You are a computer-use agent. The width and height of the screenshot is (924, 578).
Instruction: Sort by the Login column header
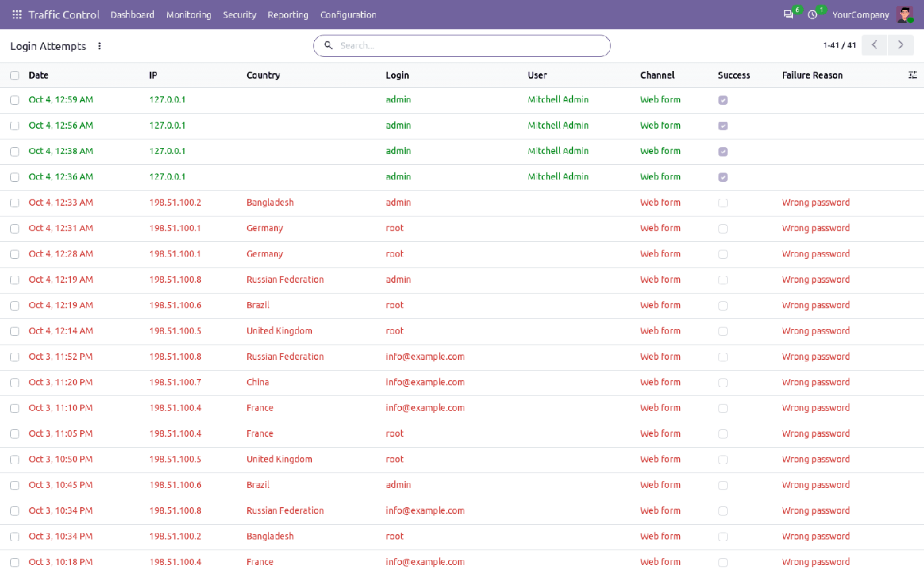(x=397, y=76)
